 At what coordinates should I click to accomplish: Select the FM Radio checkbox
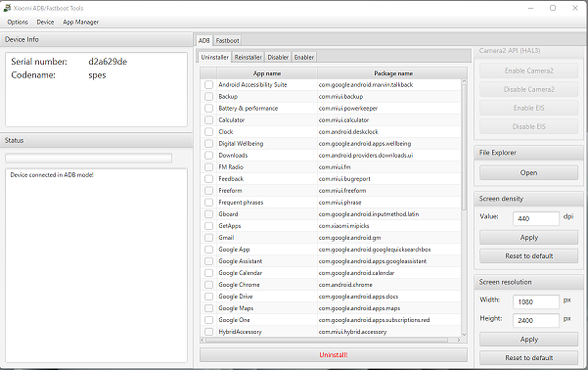[x=208, y=167]
